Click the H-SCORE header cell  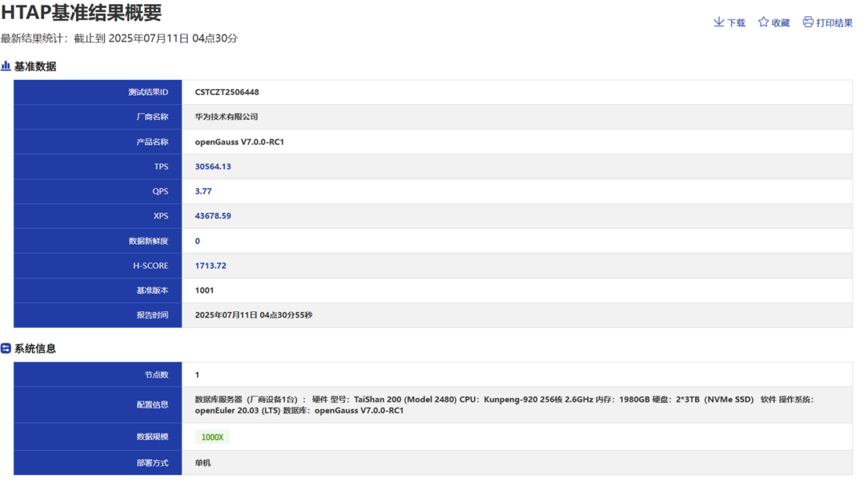pos(98,265)
